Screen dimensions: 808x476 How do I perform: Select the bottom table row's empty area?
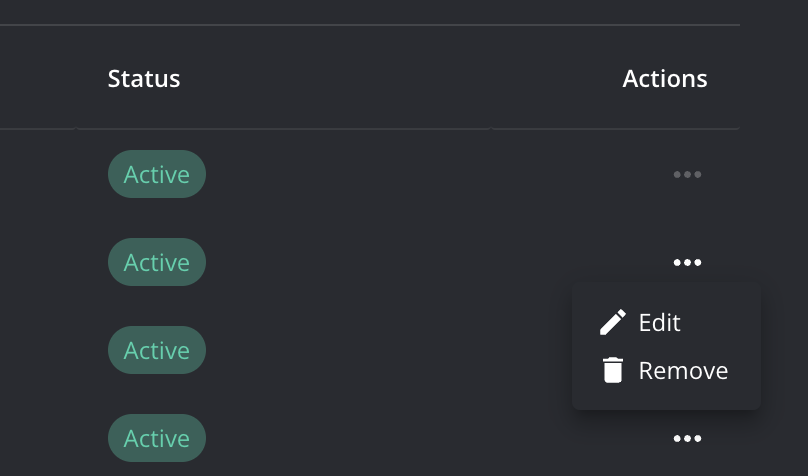tap(400, 439)
